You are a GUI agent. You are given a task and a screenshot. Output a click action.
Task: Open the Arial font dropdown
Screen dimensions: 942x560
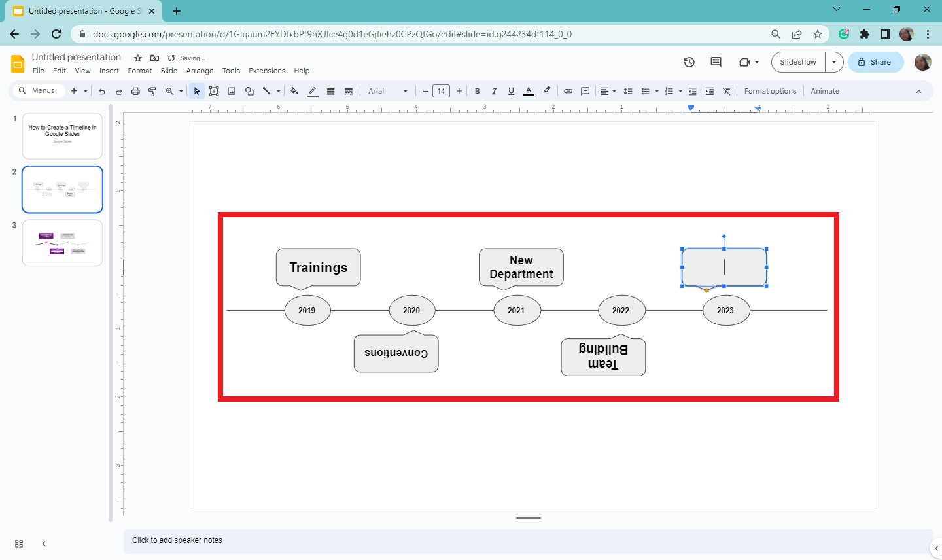[388, 92]
